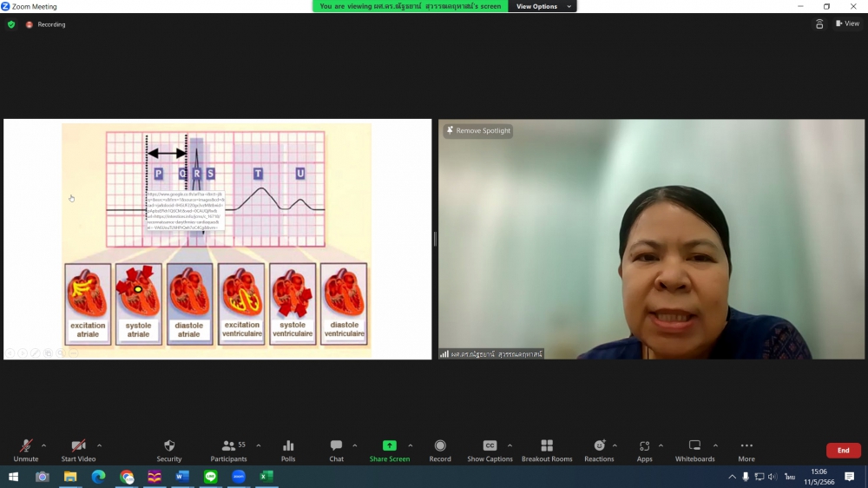Click the divider between shared screen and video
Viewport: 868px width, 488px height.
(x=435, y=239)
